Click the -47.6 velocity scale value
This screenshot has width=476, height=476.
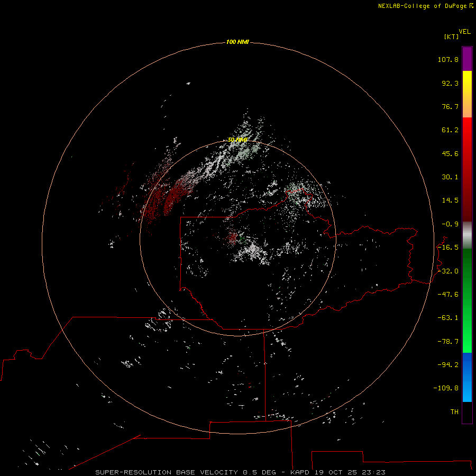click(x=448, y=295)
